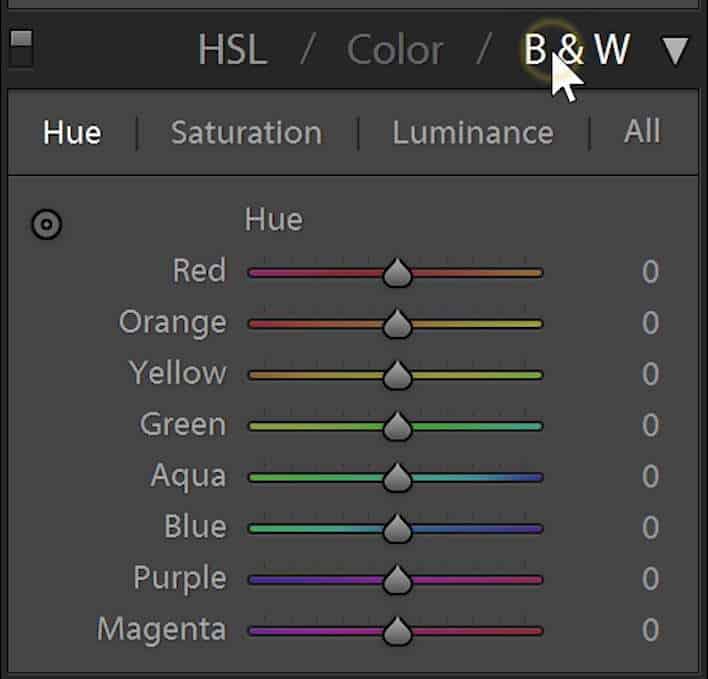The image size is (708, 679).
Task: Click the Yellow hue slider handle
Action: [x=397, y=375]
